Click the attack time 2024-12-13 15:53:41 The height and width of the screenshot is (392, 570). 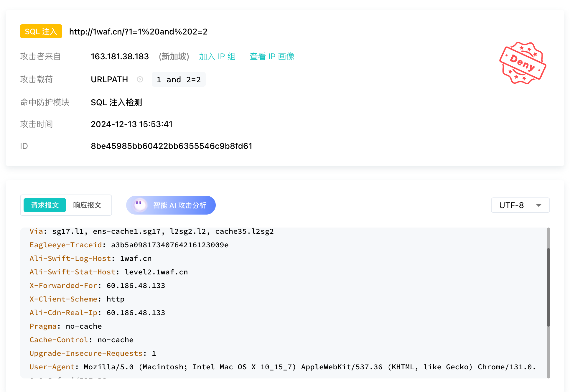click(x=131, y=124)
